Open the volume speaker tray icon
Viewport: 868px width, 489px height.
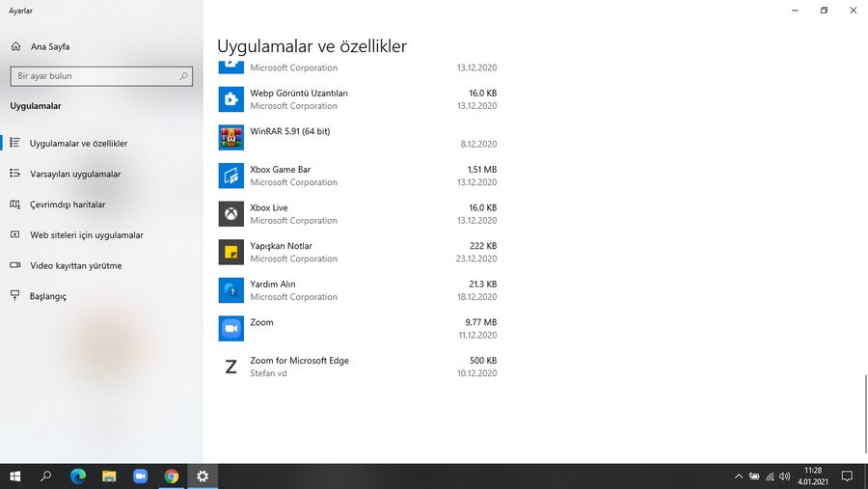[784, 476]
